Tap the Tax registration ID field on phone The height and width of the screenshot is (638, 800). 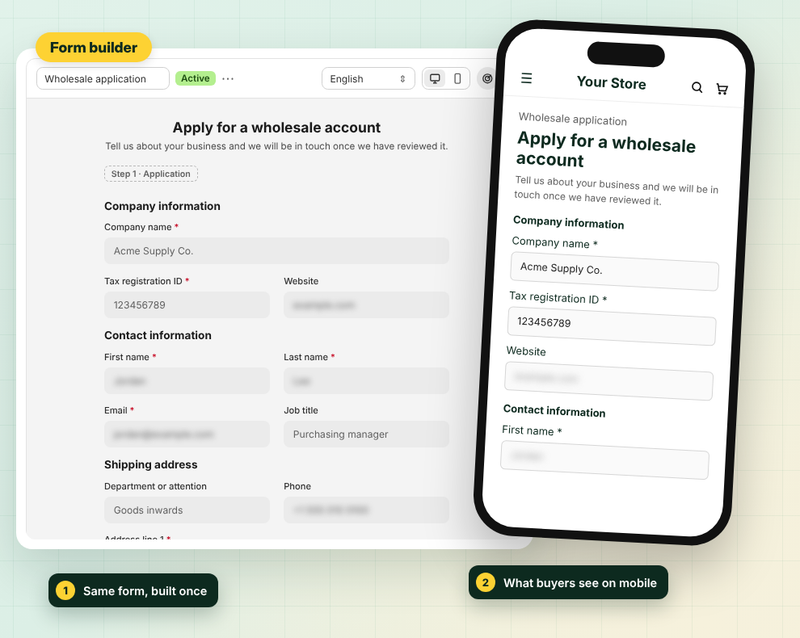pos(612,326)
